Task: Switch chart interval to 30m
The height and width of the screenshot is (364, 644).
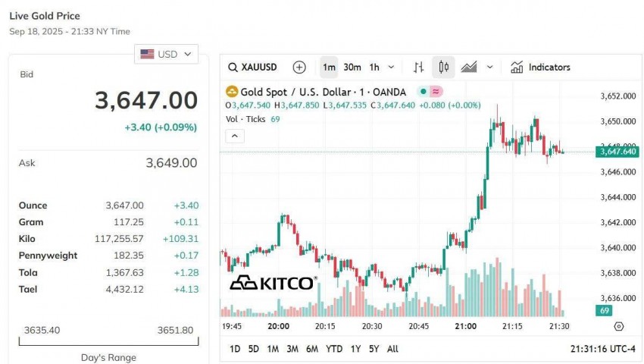Action: coord(352,67)
